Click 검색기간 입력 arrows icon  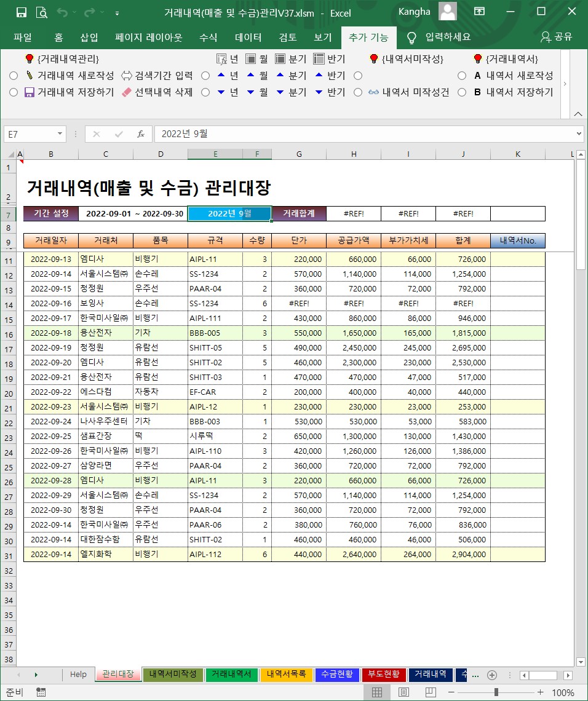click(127, 75)
